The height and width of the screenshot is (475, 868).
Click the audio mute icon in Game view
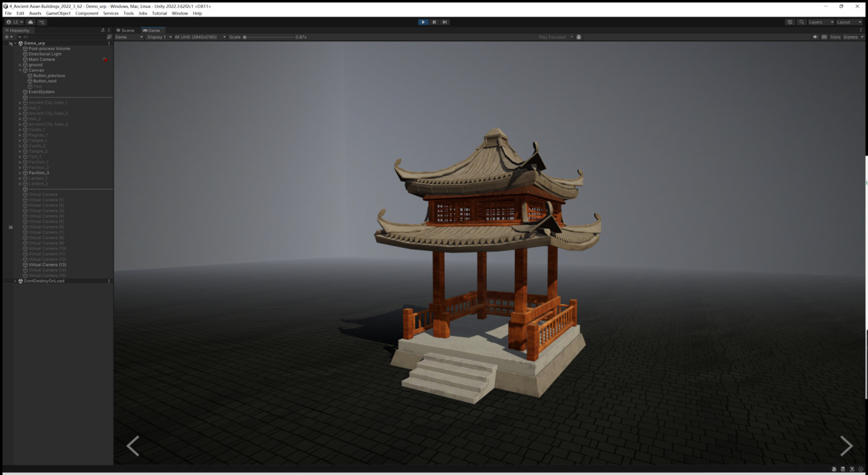816,37
